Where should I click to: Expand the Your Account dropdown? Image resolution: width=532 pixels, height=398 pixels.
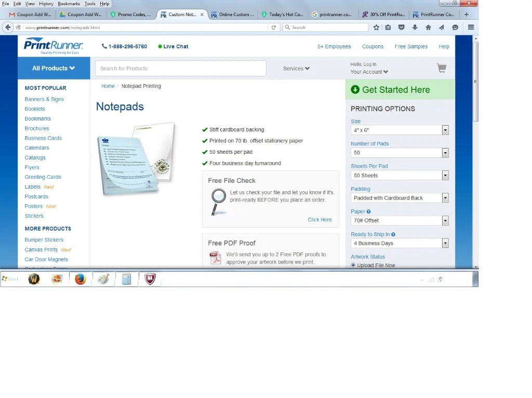369,72
